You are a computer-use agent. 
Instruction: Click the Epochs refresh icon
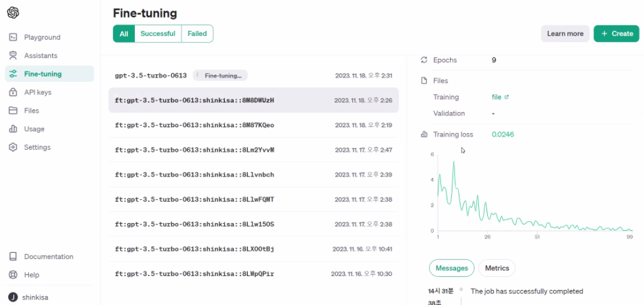point(425,60)
